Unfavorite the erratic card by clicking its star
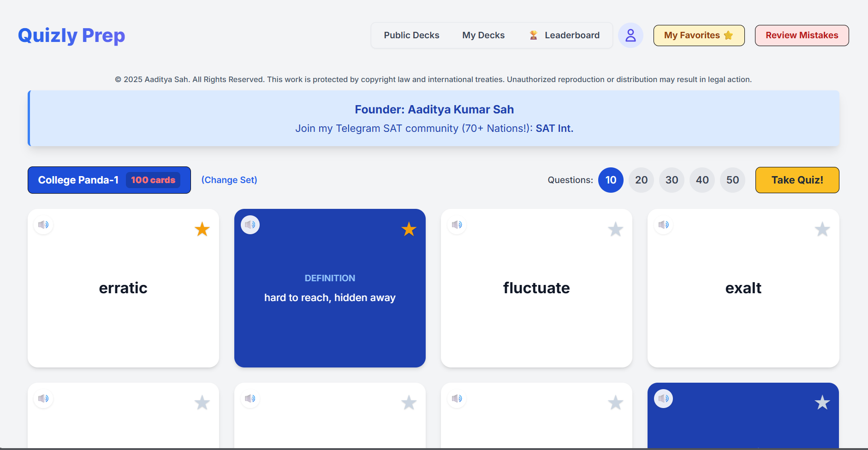The width and height of the screenshot is (868, 450). pyautogui.click(x=202, y=229)
